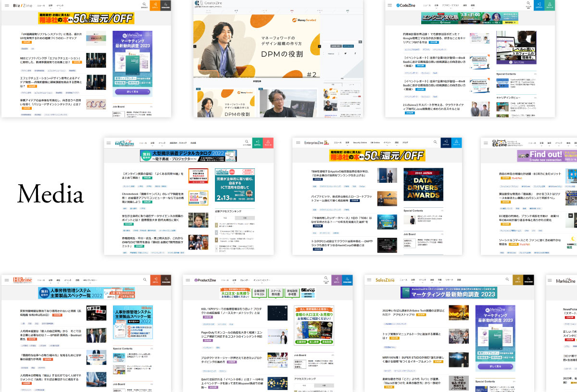Image resolution: width=577 pixels, height=392 pixels.
Task: Click next arrow on CreatorZine hero slider
Action: [x=320, y=47]
